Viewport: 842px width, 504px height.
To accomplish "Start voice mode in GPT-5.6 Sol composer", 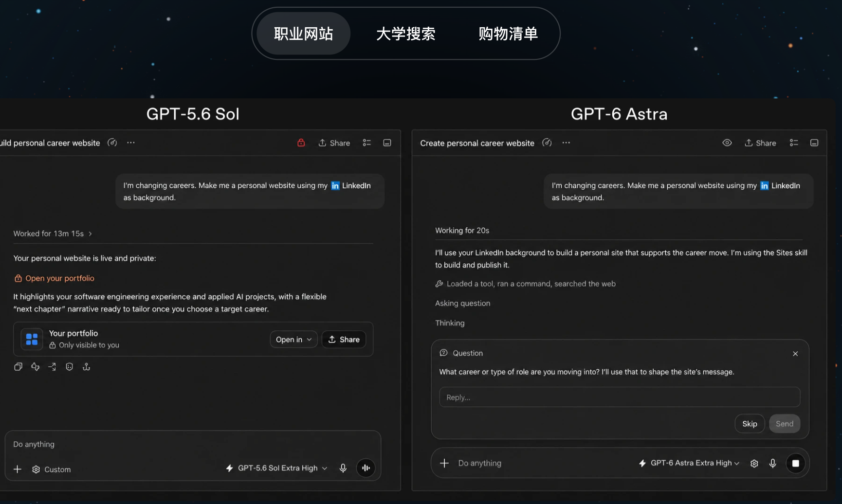I will [366, 468].
